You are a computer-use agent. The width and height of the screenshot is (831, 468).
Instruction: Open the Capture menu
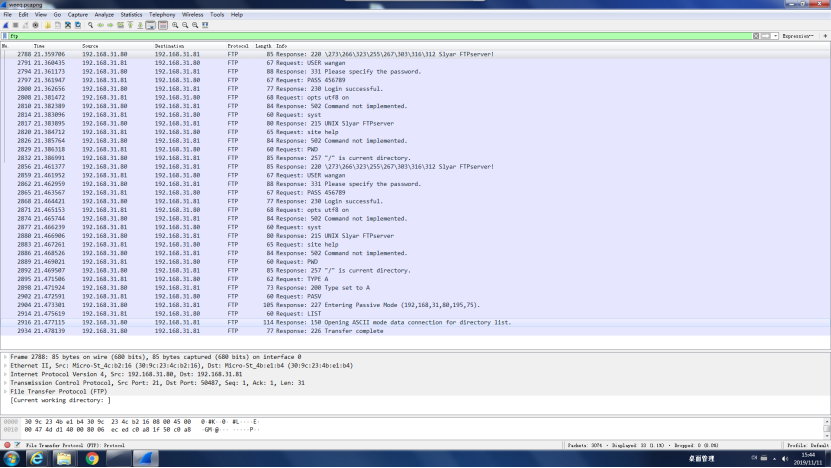77,15
